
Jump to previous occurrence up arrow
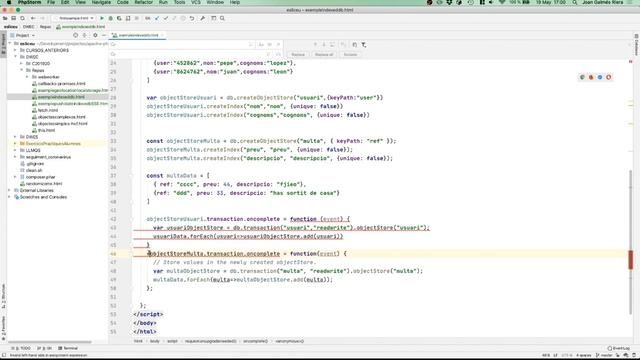(x=315, y=44)
